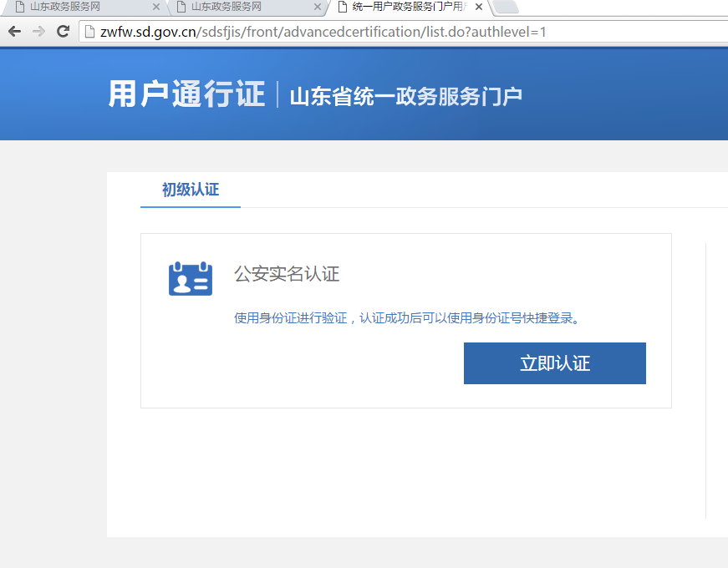Click the browser forward arrow
This screenshot has width=728, height=568.
tap(38, 32)
